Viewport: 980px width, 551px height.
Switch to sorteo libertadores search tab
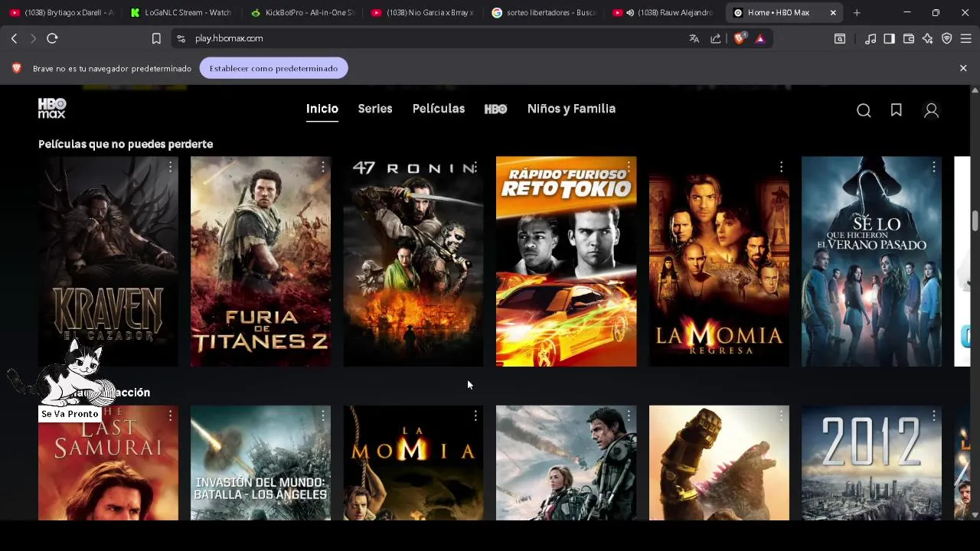click(544, 12)
